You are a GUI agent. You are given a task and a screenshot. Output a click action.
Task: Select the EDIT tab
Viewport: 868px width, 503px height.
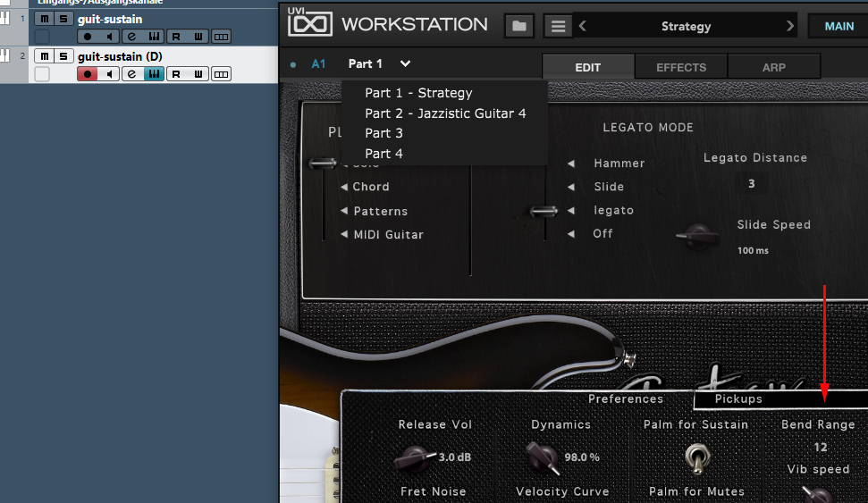pos(588,67)
